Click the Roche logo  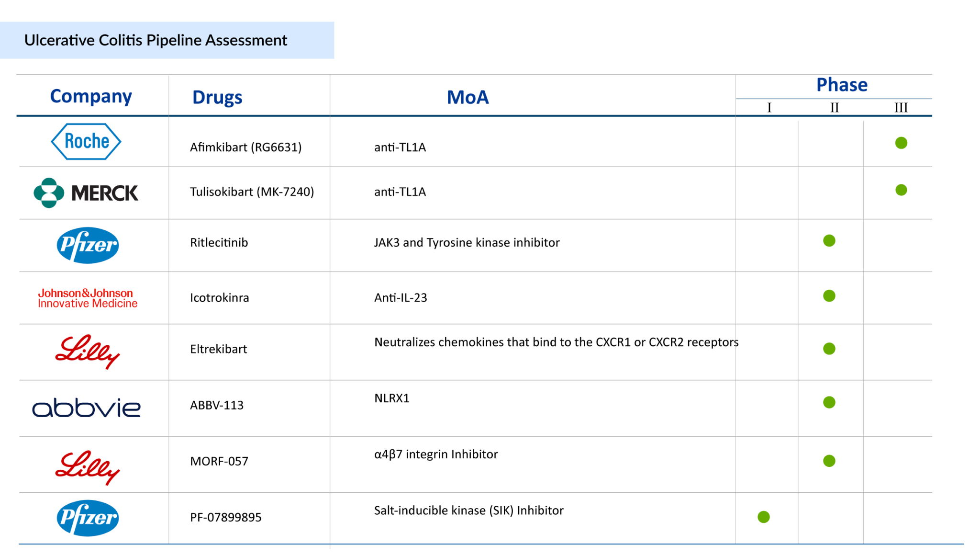click(86, 142)
